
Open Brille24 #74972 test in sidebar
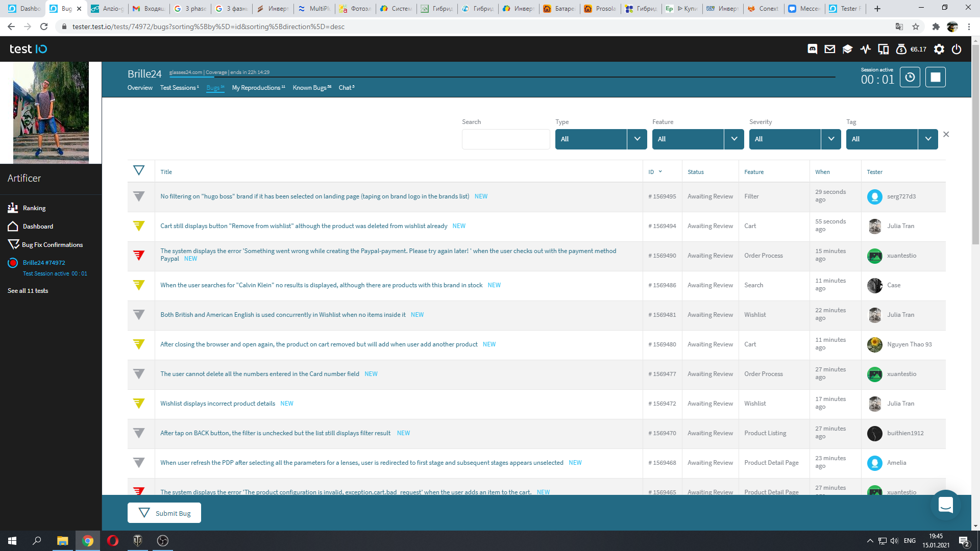point(44,263)
